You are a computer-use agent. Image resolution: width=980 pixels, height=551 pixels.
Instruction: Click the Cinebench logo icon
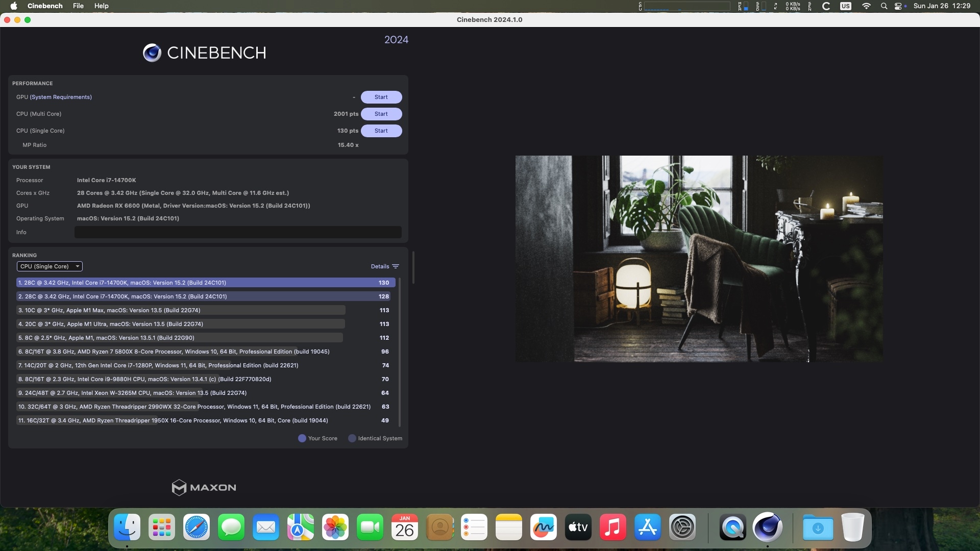pyautogui.click(x=152, y=53)
